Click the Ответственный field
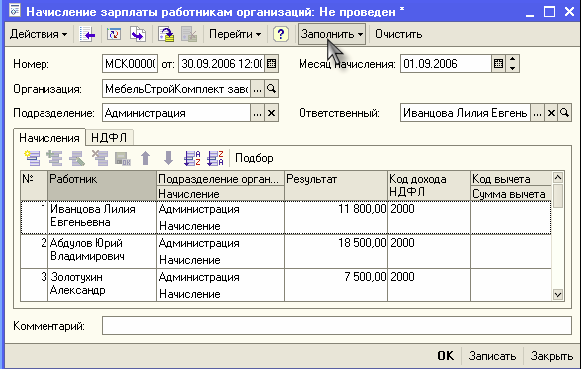 pos(465,113)
